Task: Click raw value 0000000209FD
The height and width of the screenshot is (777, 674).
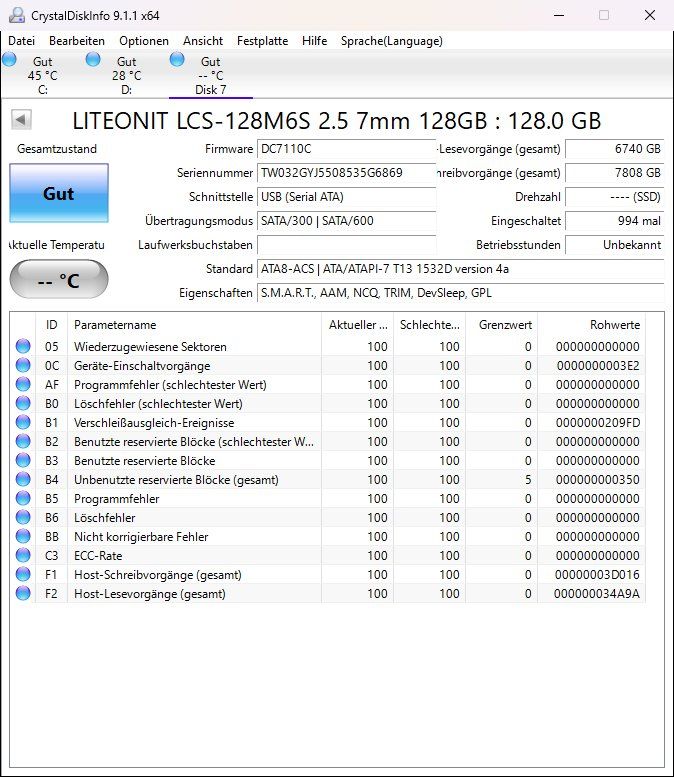Action: 598,423
